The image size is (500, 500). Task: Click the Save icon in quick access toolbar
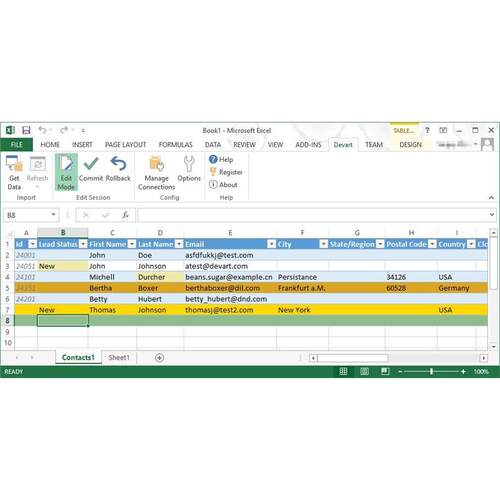tap(26, 130)
